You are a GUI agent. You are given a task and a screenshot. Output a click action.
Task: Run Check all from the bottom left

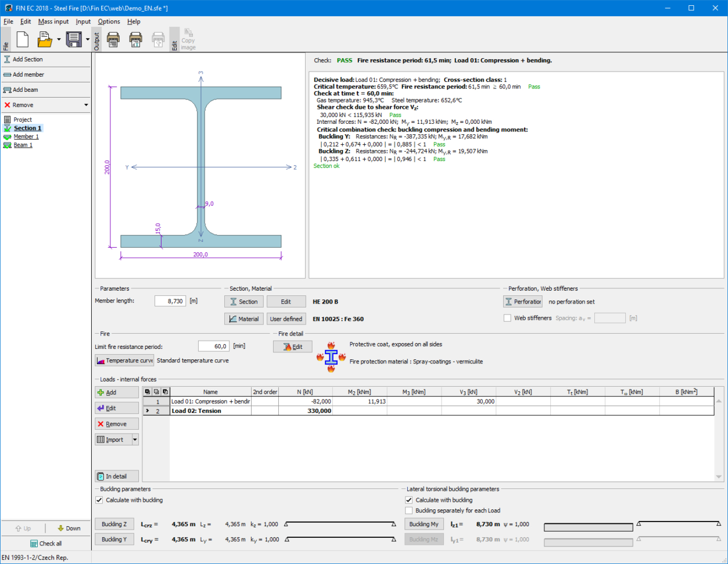(46, 543)
